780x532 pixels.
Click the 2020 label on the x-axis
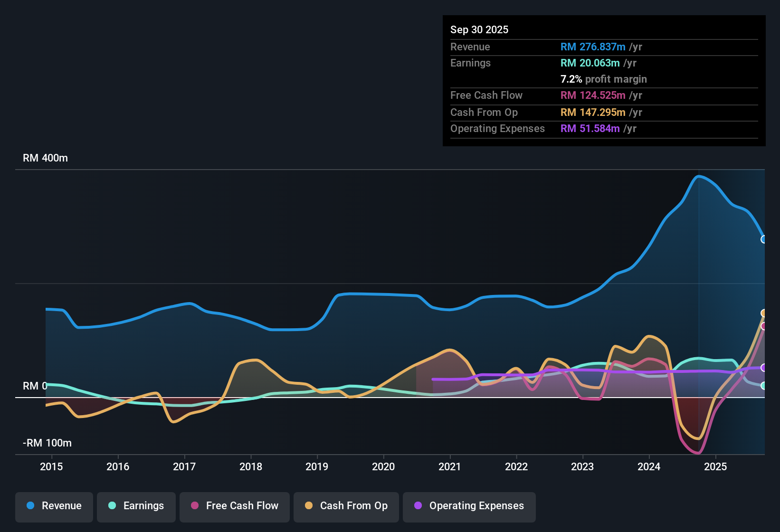383,466
